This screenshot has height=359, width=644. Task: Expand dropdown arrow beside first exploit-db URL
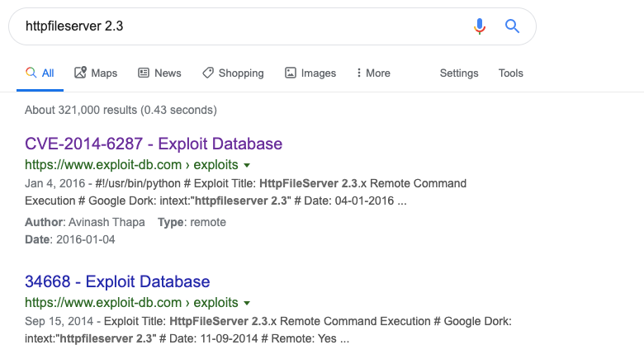247,165
